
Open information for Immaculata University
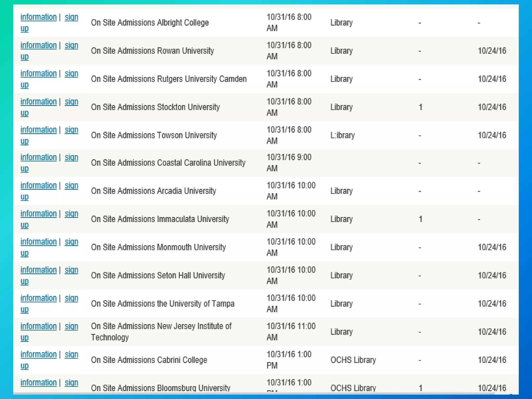pyautogui.click(x=38, y=214)
